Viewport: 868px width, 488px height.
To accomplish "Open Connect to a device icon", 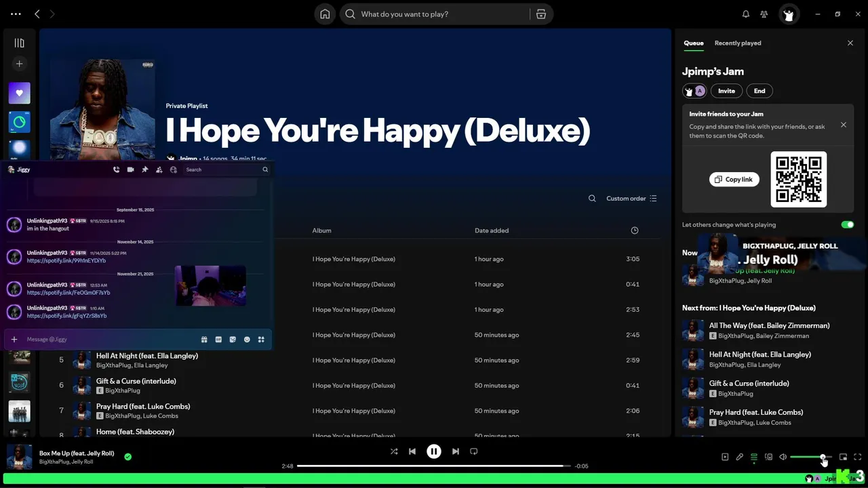I will click(x=769, y=457).
